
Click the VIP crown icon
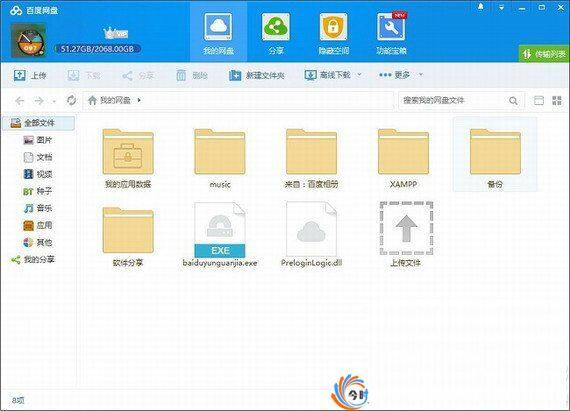[116, 33]
